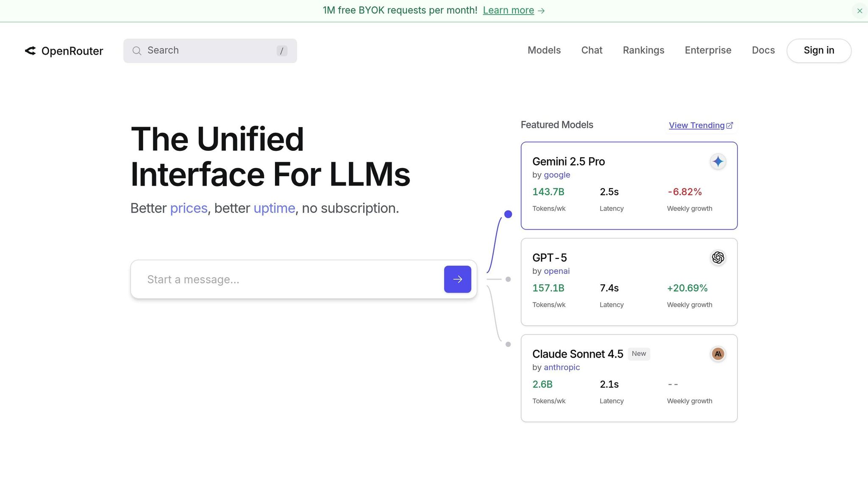Click the OpenRouter logo icon
868x488 pixels.
click(x=30, y=51)
